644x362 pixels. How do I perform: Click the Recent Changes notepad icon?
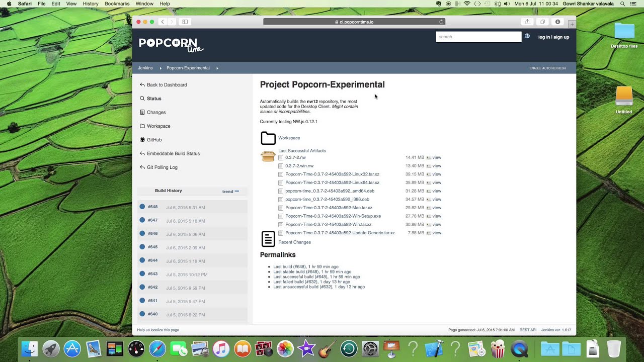pos(268,239)
